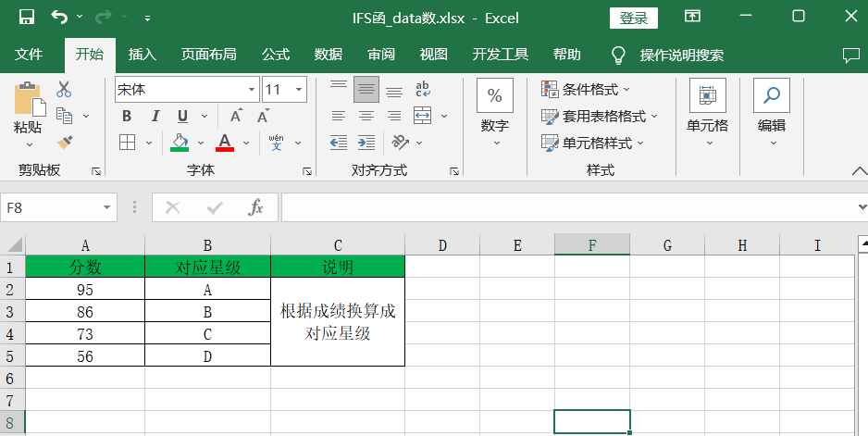Collapse the ribbon

pos(860,171)
